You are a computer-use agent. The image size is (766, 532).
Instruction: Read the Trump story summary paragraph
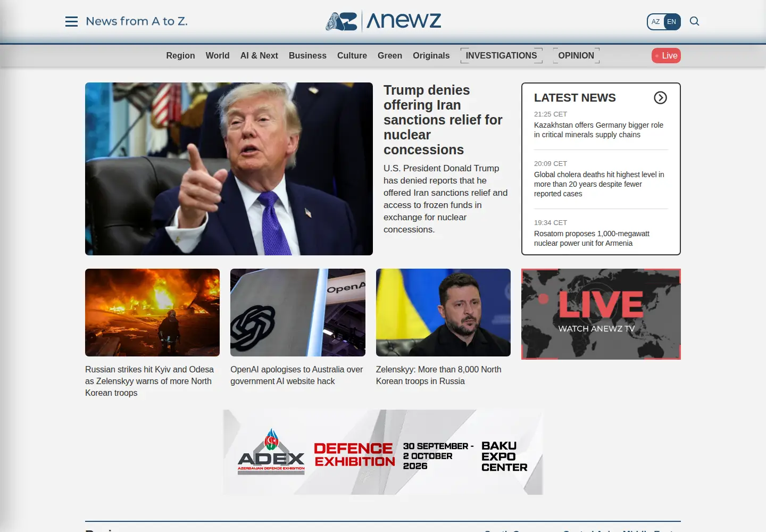(x=446, y=199)
